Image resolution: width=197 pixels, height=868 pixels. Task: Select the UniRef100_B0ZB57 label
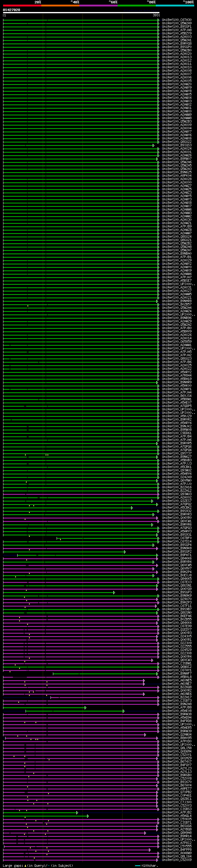point(177,304)
